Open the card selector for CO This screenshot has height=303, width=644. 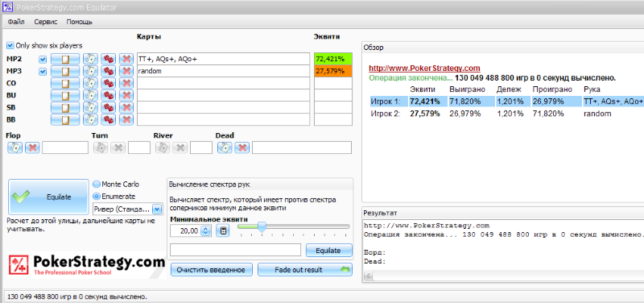pyautogui.click(x=90, y=83)
